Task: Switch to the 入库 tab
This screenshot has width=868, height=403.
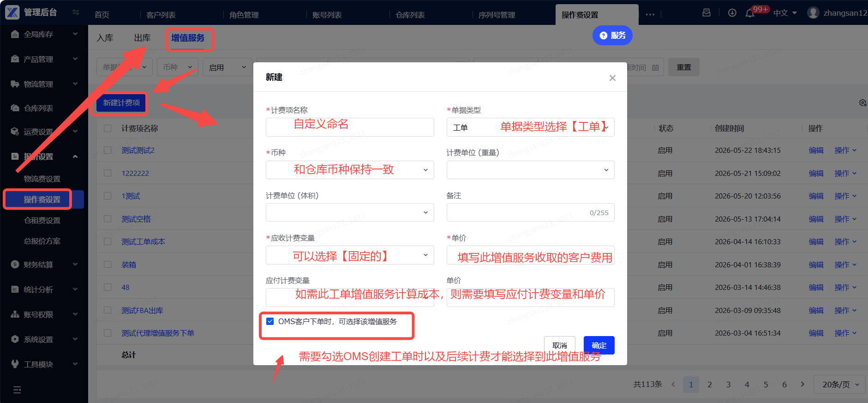Action: point(105,38)
